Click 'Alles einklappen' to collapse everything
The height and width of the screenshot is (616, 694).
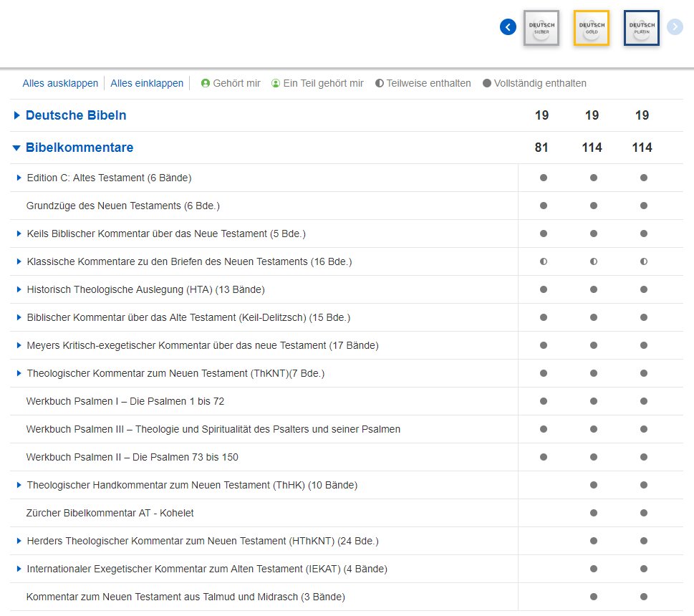point(147,83)
